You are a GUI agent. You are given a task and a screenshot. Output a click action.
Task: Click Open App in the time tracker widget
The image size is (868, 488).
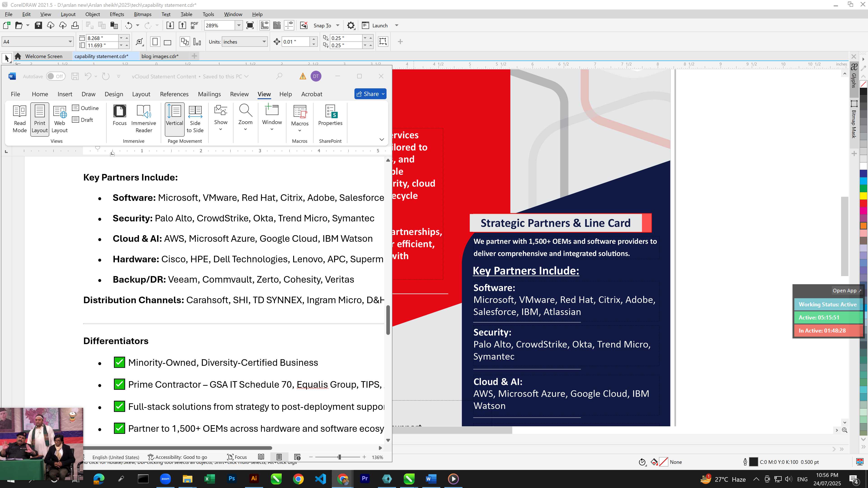pyautogui.click(x=847, y=290)
